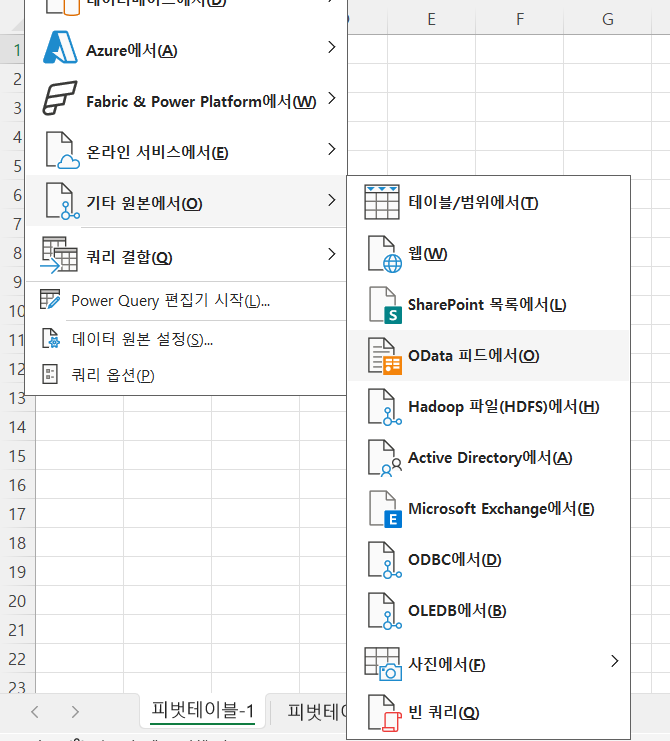Open 데이터 원본 설정(S) option
This screenshot has height=741, width=670.
tap(186, 339)
